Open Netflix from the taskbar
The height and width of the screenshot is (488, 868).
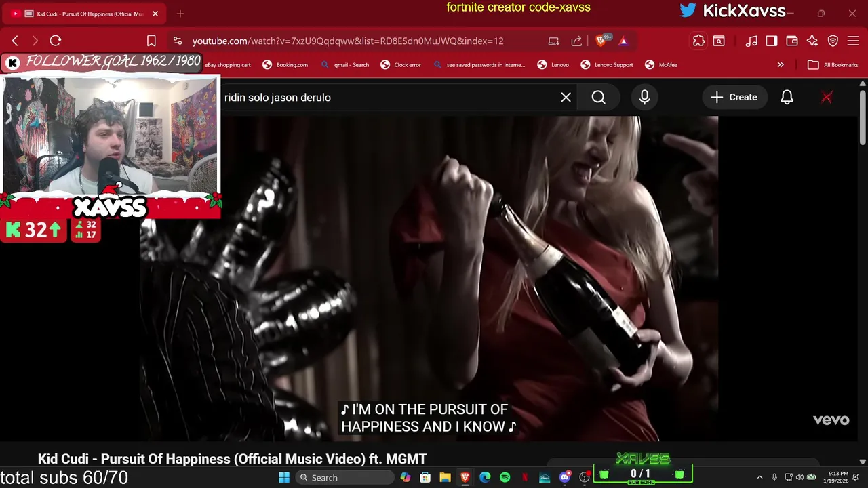(525, 477)
